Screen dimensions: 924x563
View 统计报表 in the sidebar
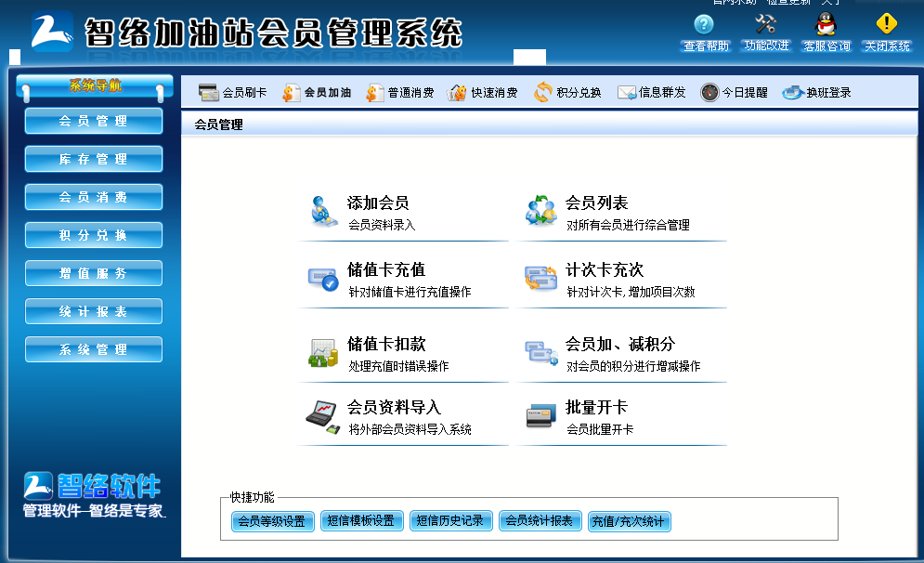coord(94,311)
